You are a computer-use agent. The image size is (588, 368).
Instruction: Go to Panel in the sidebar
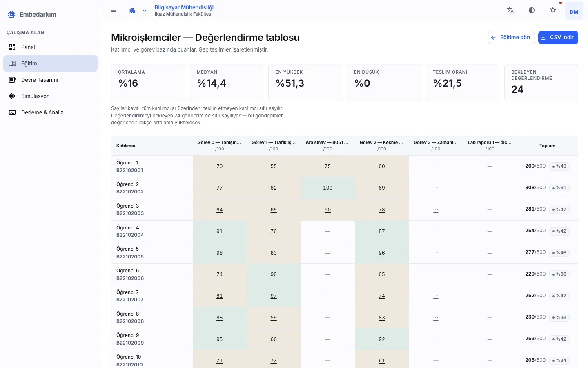tap(50, 47)
